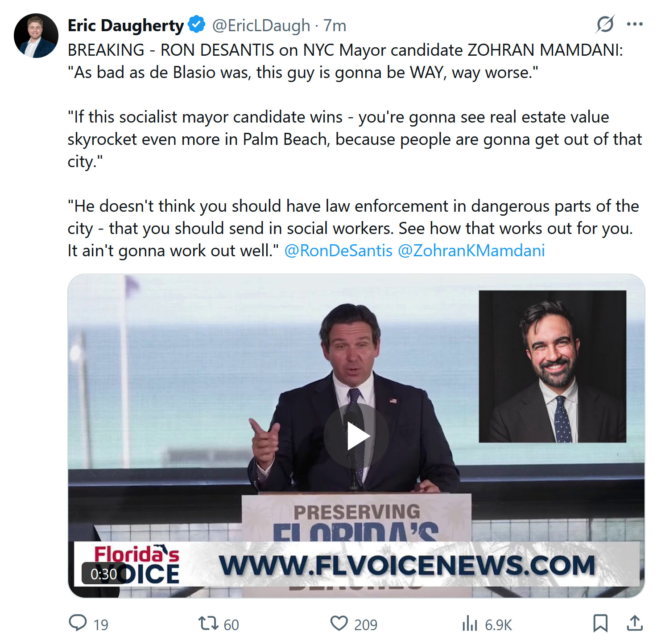Bookmark this post
Viewport: 661px width, 644px height.
[x=600, y=623]
